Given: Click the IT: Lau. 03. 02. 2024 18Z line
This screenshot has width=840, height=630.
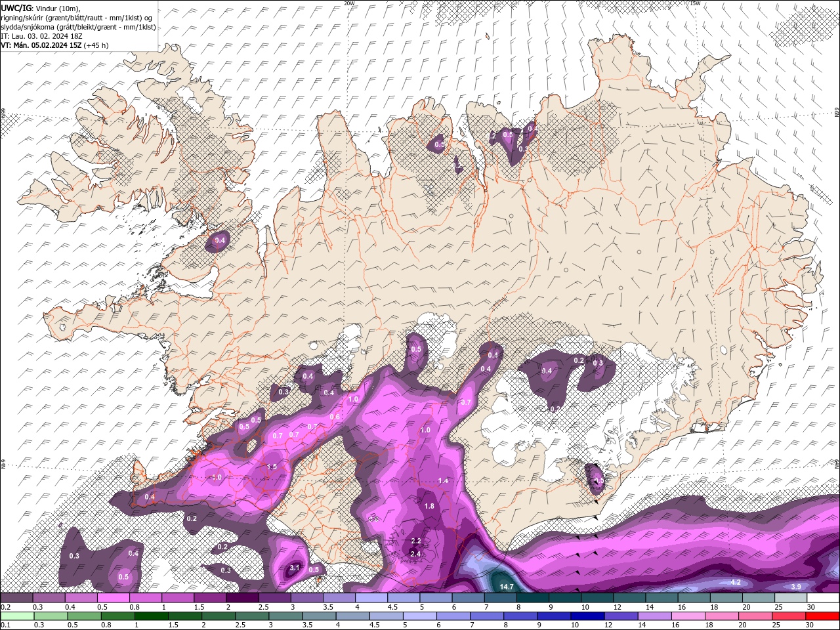Looking at the screenshot, I should tap(41, 35).
